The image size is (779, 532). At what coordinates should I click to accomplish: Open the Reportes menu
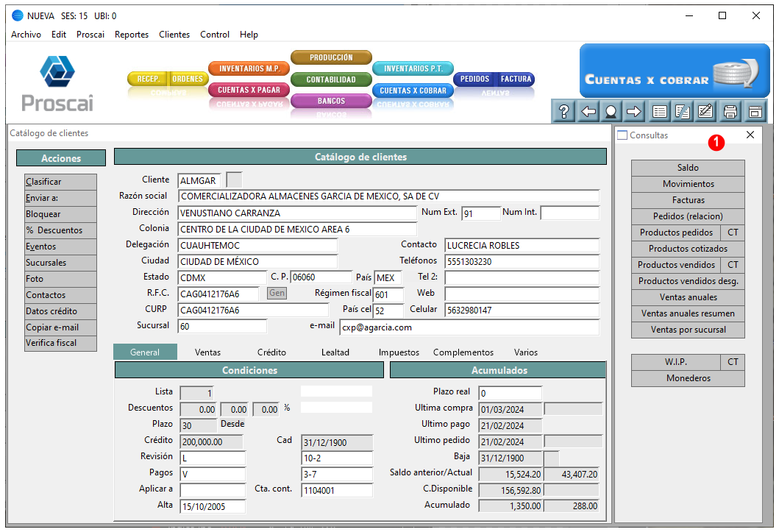click(x=132, y=35)
